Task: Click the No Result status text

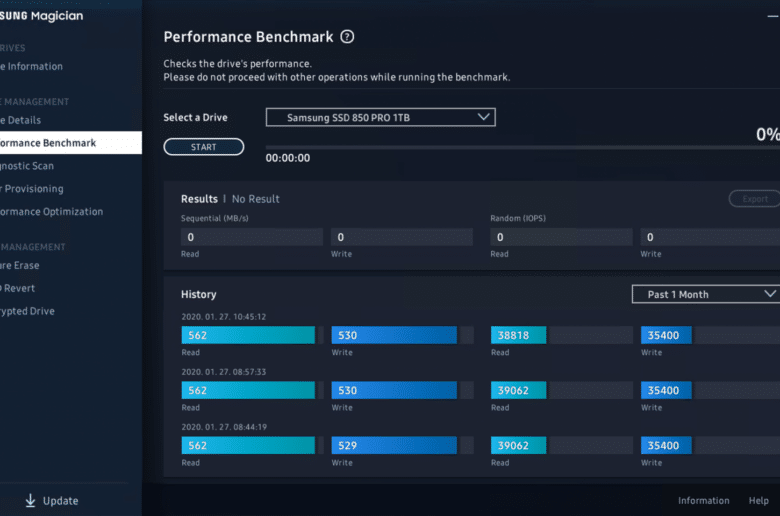Action: [x=256, y=199]
